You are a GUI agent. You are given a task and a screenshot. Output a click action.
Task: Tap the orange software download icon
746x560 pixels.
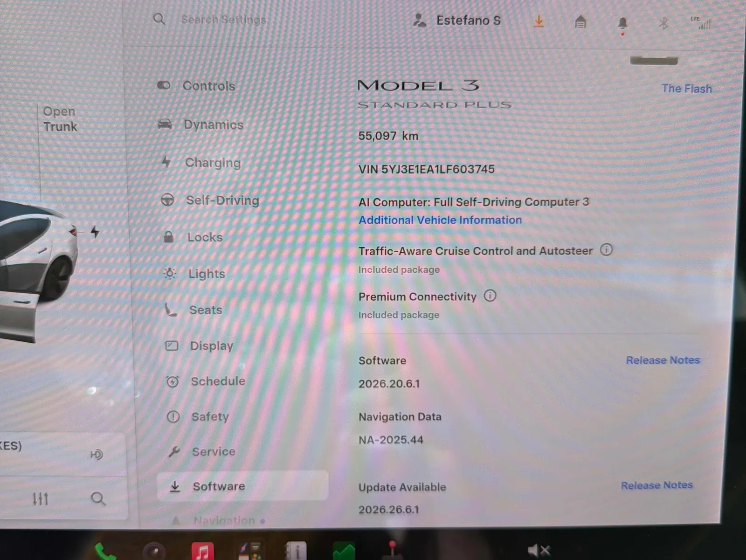(539, 21)
